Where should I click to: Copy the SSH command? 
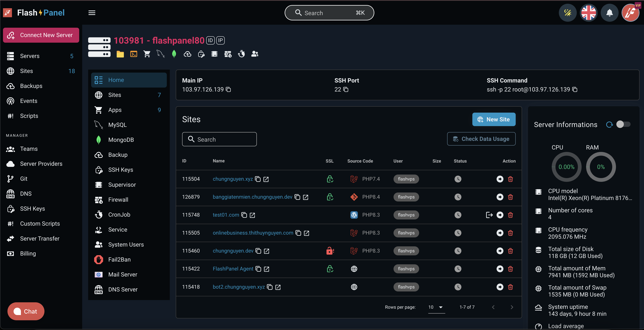575,89
